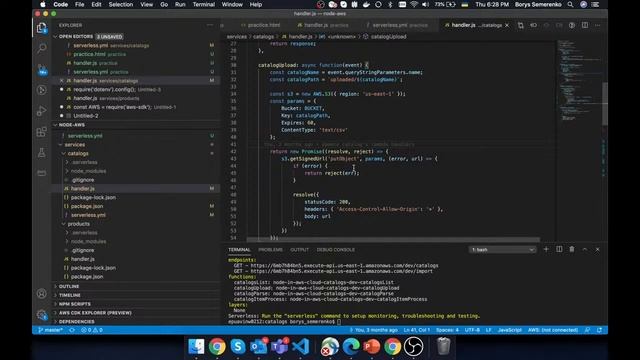Screen dimensions: 640x360
Task: Click the UTF-8 encoding status item
Action: point(472,330)
